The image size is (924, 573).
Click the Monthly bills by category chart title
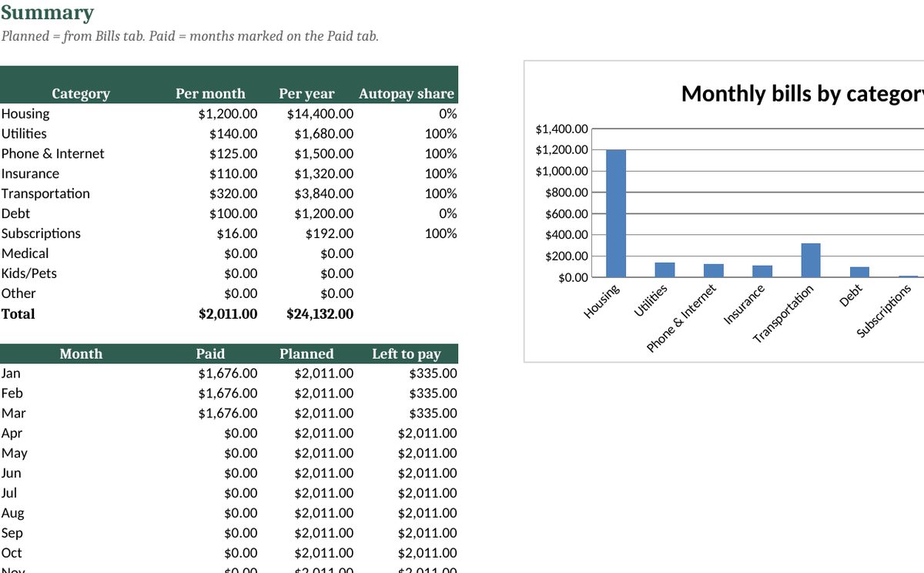coord(802,94)
